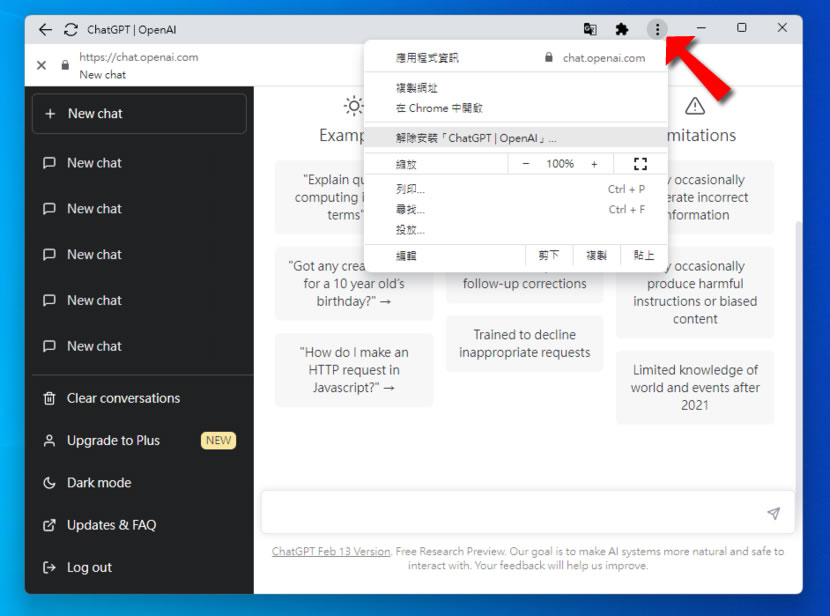The width and height of the screenshot is (830, 616).
Task: Choose 列印... (Ctrl + P) menu entry
Action: pyautogui.click(x=516, y=189)
